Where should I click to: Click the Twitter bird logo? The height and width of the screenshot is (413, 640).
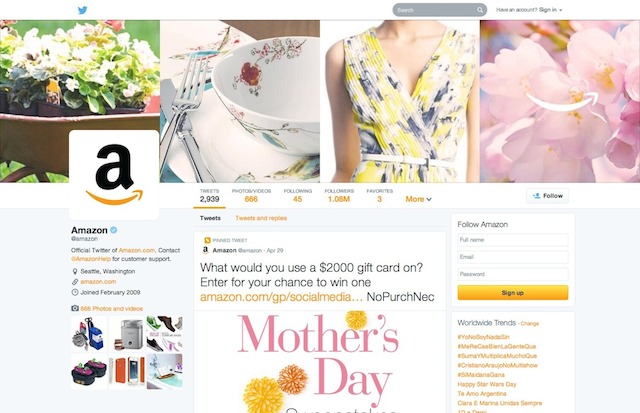tap(82, 10)
